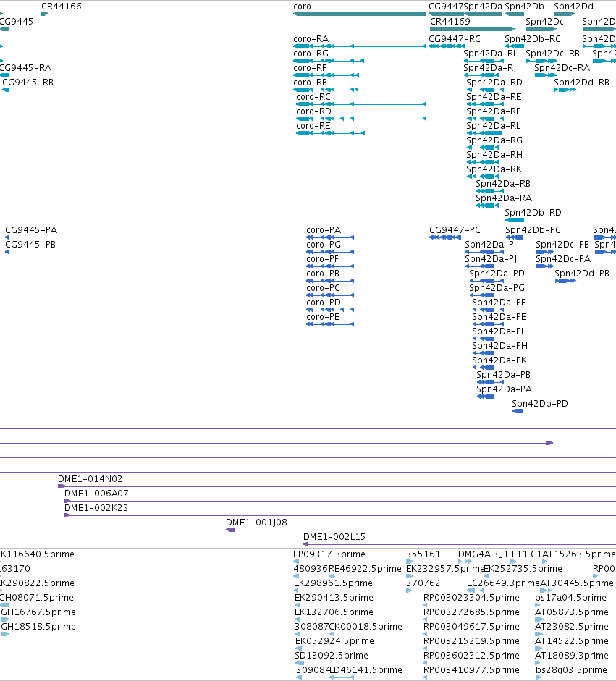The width and height of the screenshot is (616, 681).
Task: Select the DME1-006A07 clone
Action: (340, 502)
